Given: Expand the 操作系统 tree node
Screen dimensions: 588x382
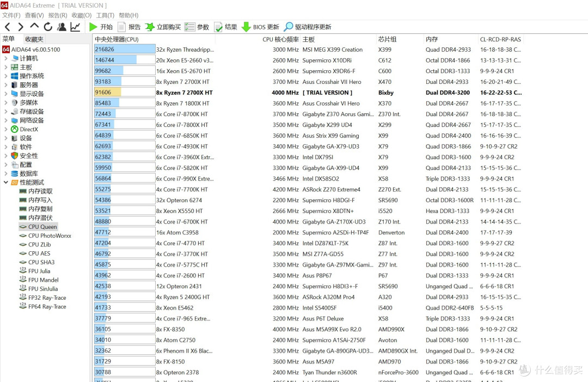Looking at the screenshot, I should pos(5,76).
